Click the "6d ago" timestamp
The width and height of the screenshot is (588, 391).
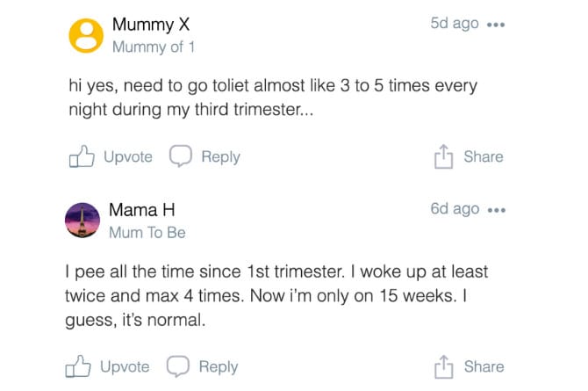click(455, 209)
